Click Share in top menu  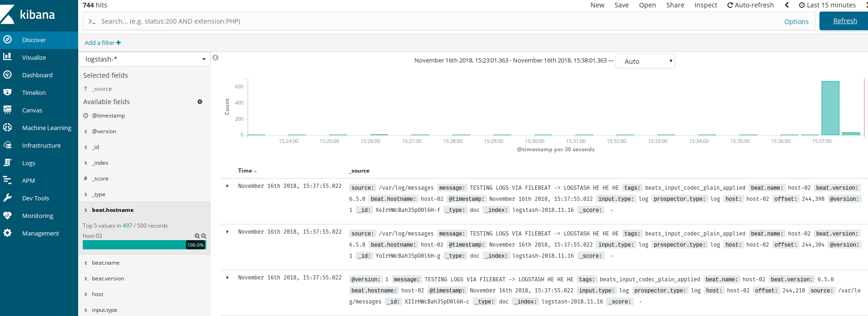tap(675, 5)
